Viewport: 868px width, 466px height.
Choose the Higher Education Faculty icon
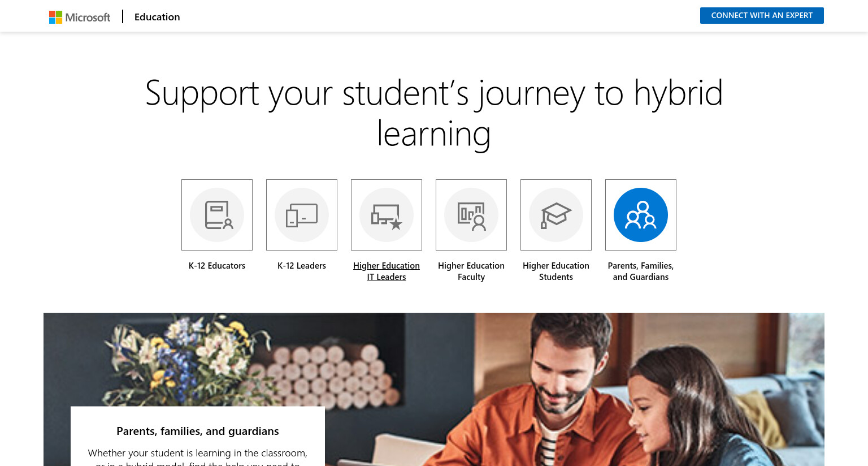(x=471, y=215)
